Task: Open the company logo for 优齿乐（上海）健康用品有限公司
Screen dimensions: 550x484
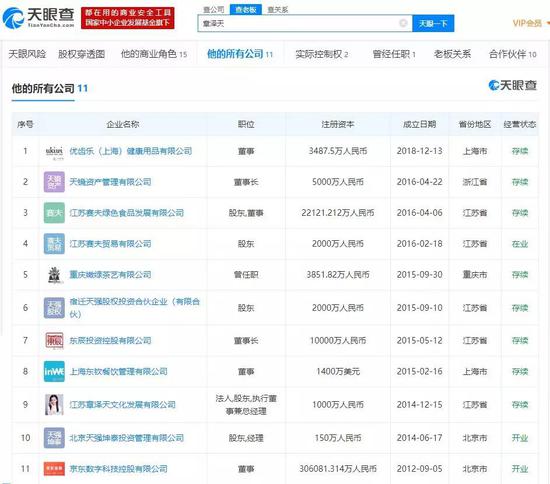Action: (54, 151)
